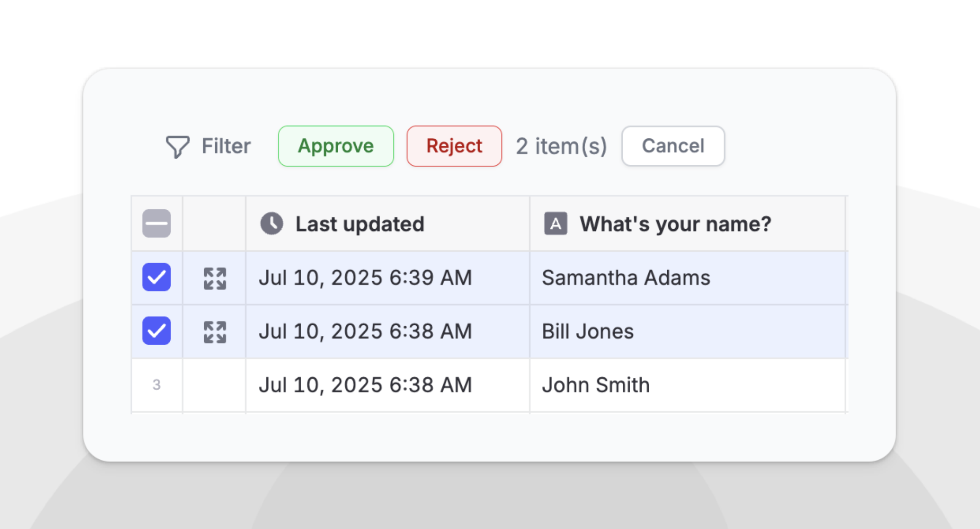980x529 pixels.
Task: Click the text-type icon beside What's your name?
Action: [555, 224]
